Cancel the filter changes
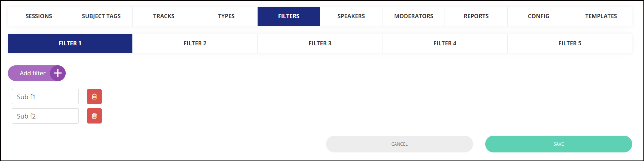 pyautogui.click(x=400, y=144)
